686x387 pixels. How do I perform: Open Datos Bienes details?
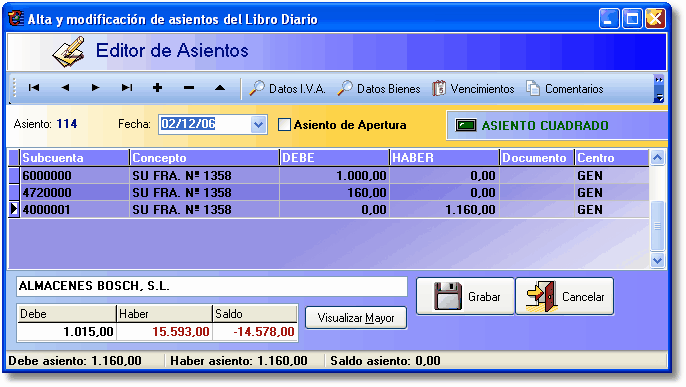(379, 89)
